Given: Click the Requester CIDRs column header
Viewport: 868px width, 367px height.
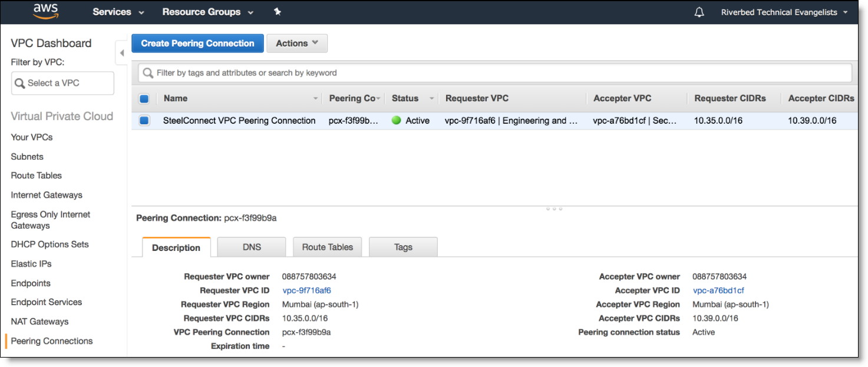Looking at the screenshot, I should [730, 98].
